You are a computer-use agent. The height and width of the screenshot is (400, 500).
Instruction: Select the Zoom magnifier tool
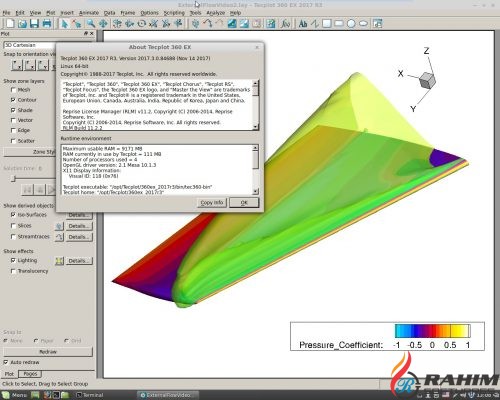[91, 24]
